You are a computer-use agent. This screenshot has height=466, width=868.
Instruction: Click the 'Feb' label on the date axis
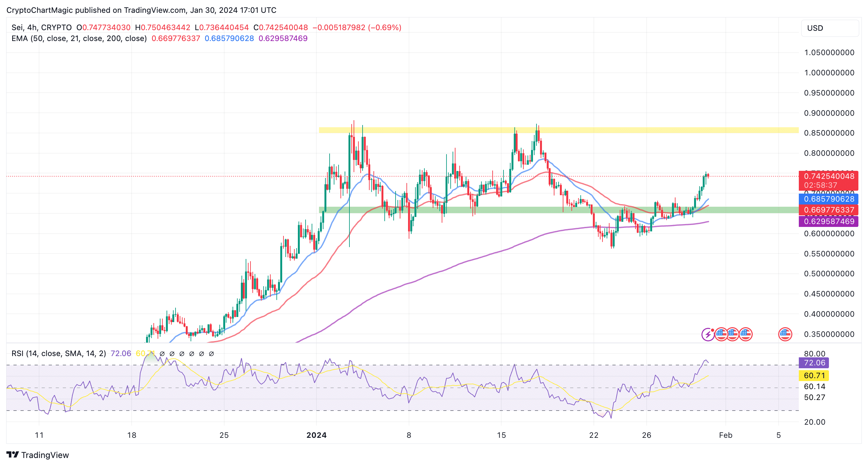pyautogui.click(x=725, y=435)
